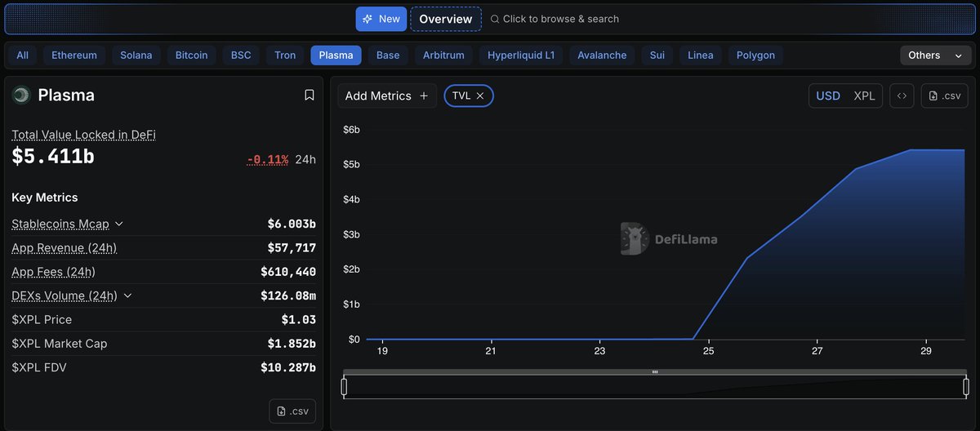Open the embed code icon
This screenshot has width=980, height=431.
coord(902,96)
